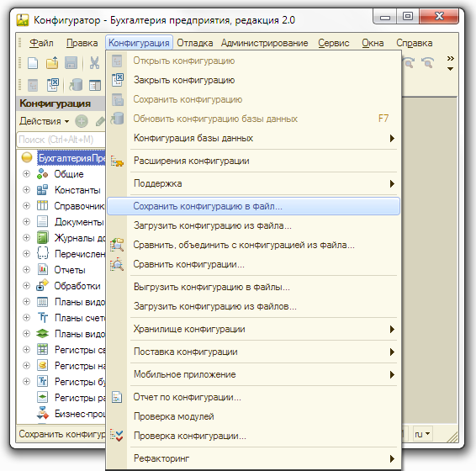Viewport: 476px width, 471px height.
Task: Click the Обработки tree icon
Action: [42, 285]
